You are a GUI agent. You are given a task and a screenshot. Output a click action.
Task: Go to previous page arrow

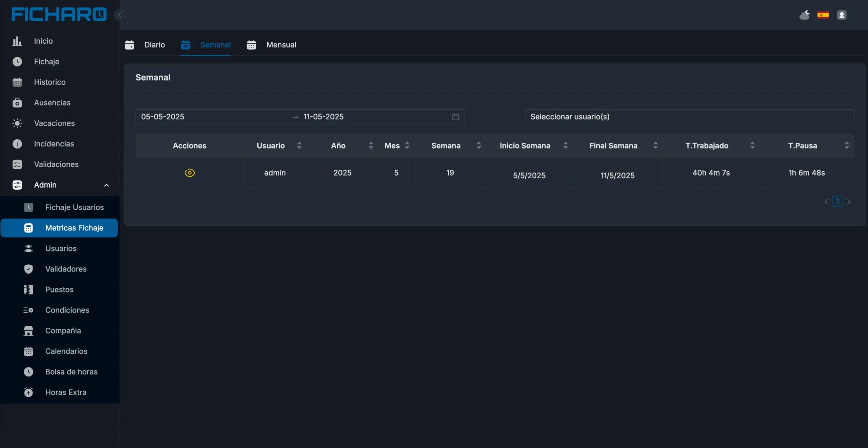[826, 202]
